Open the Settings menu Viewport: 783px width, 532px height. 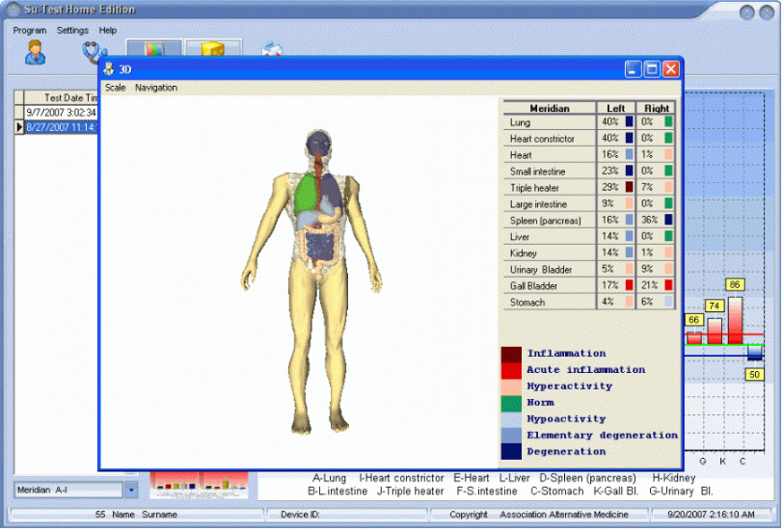pyautogui.click(x=72, y=31)
